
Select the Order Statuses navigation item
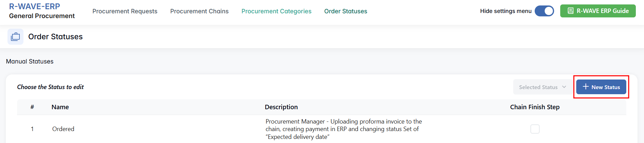345,11
